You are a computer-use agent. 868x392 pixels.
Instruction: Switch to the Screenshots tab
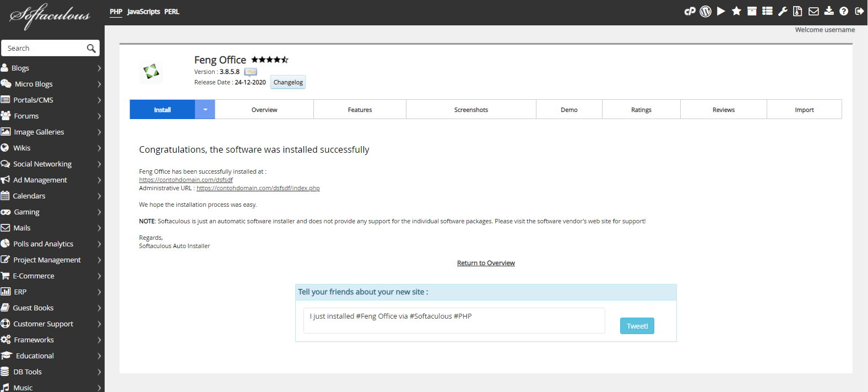471,110
